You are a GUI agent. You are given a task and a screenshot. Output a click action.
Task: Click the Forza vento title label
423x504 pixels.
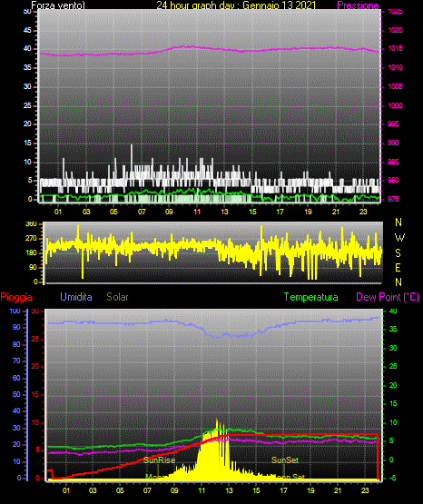(x=58, y=5)
